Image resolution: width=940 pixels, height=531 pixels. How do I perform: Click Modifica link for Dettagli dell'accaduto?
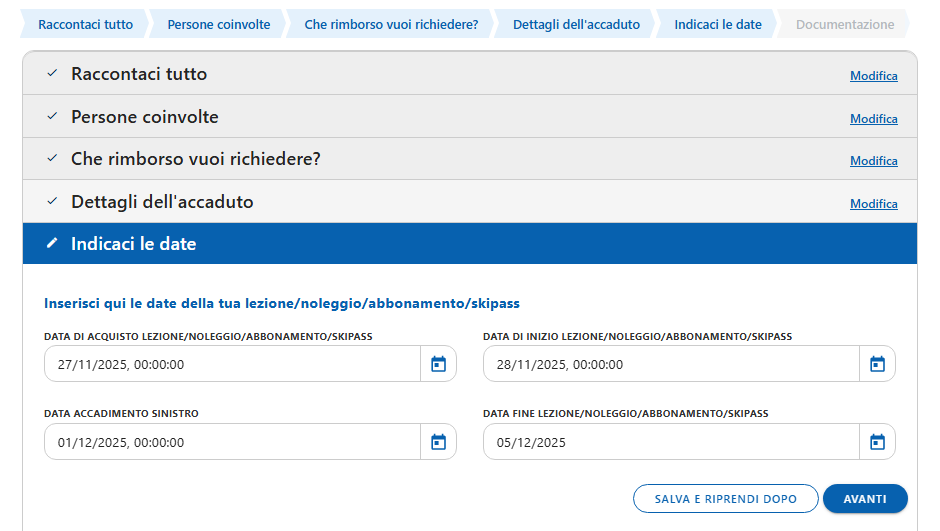[873, 204]
